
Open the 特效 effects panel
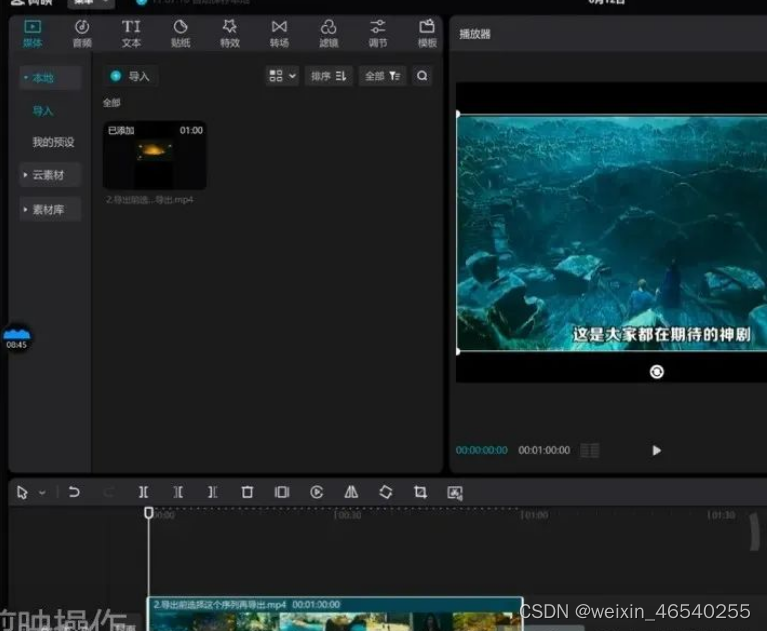(230, 33)
